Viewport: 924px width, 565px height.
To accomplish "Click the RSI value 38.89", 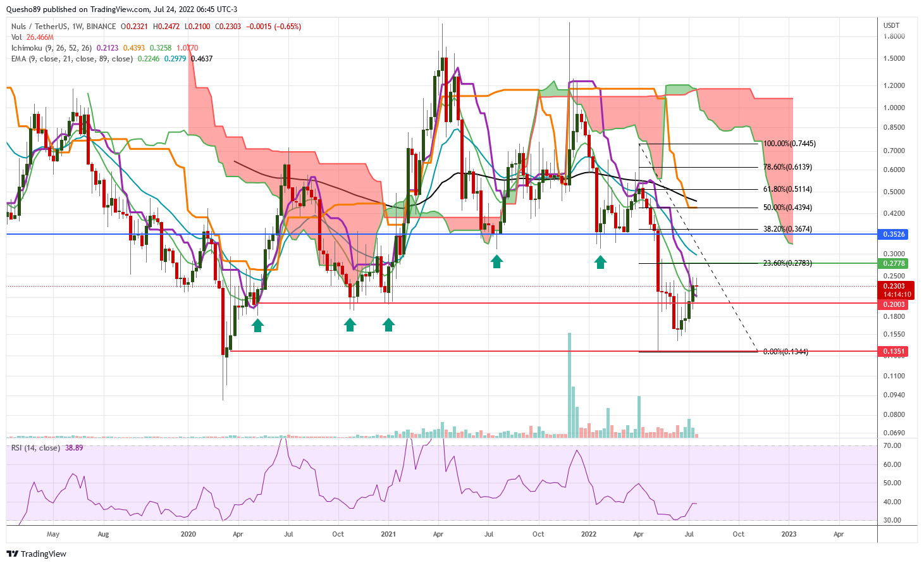I will click(x=75, y=448).
